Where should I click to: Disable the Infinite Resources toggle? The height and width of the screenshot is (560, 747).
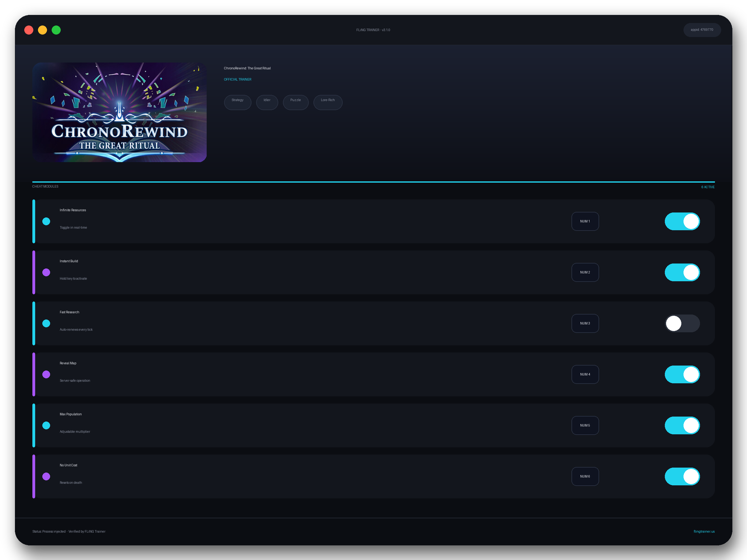coord(682,222)
